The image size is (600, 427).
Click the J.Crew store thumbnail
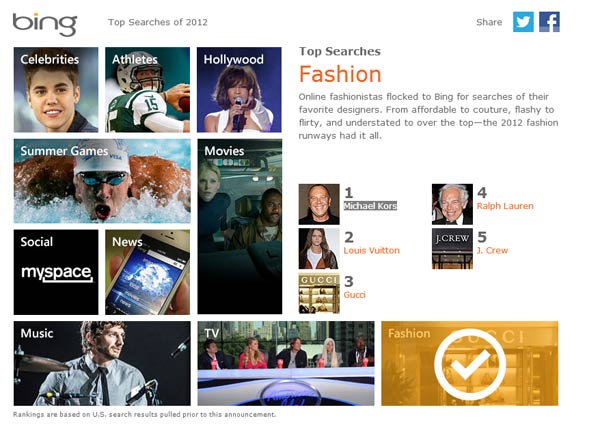(452, 249)
